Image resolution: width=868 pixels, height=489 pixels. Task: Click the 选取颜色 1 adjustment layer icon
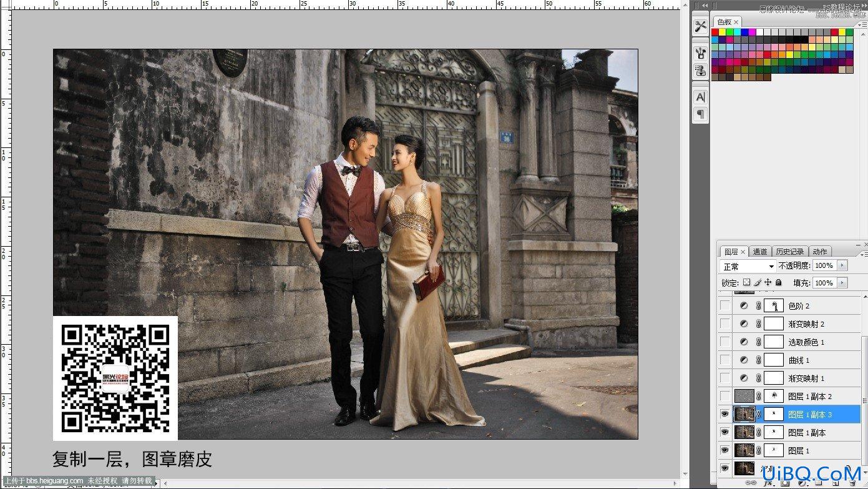coord(744,342)
